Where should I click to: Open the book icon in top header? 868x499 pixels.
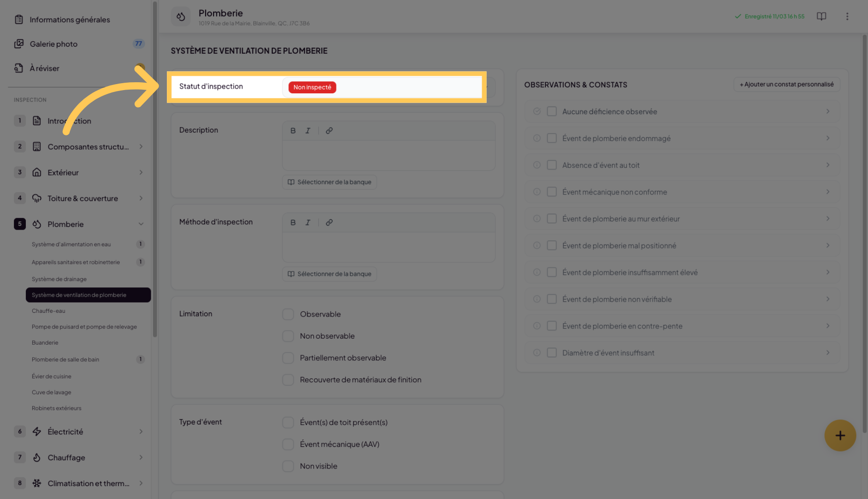[821, 17]
